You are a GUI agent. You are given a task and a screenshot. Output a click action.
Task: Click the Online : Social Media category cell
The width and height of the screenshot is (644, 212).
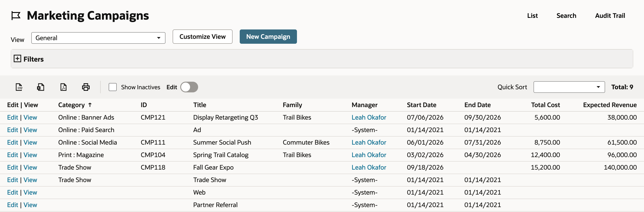click(87, 142)
